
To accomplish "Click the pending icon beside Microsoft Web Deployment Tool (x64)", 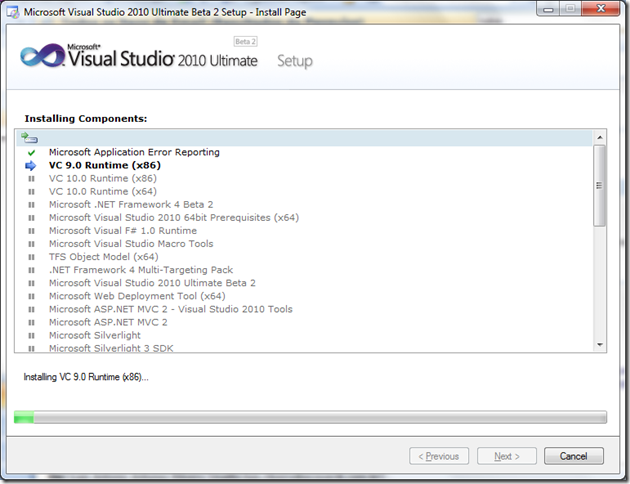I will [31, 296].
